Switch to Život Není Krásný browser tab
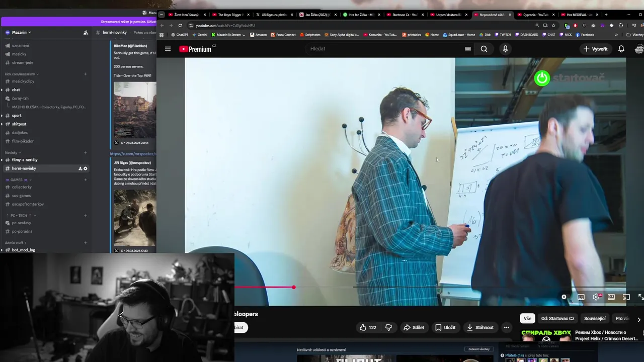The width and height of the screenshot is (644, 362). tap(188, 15)
